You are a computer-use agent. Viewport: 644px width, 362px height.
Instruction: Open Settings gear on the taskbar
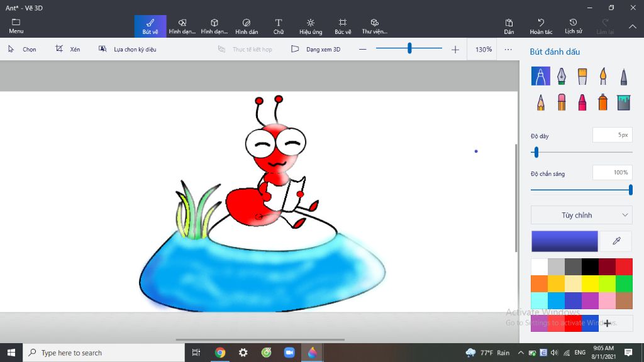(x=243, y=353)
